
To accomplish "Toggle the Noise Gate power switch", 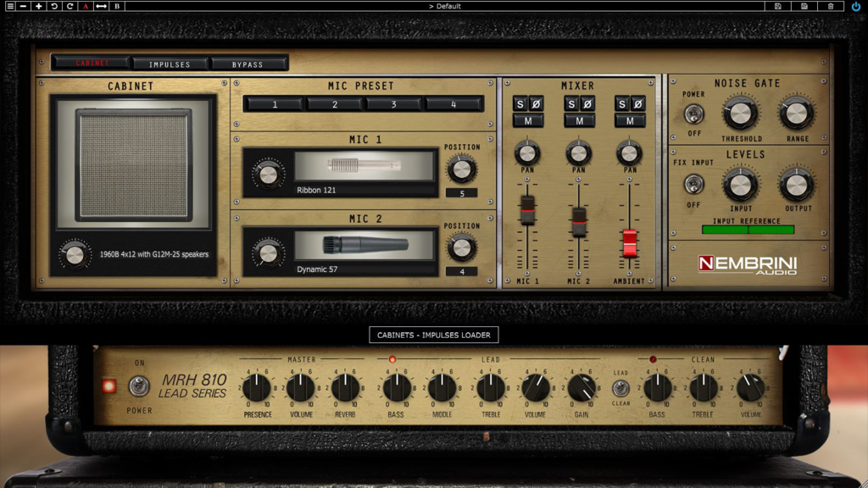I will [x=693, y=114].
